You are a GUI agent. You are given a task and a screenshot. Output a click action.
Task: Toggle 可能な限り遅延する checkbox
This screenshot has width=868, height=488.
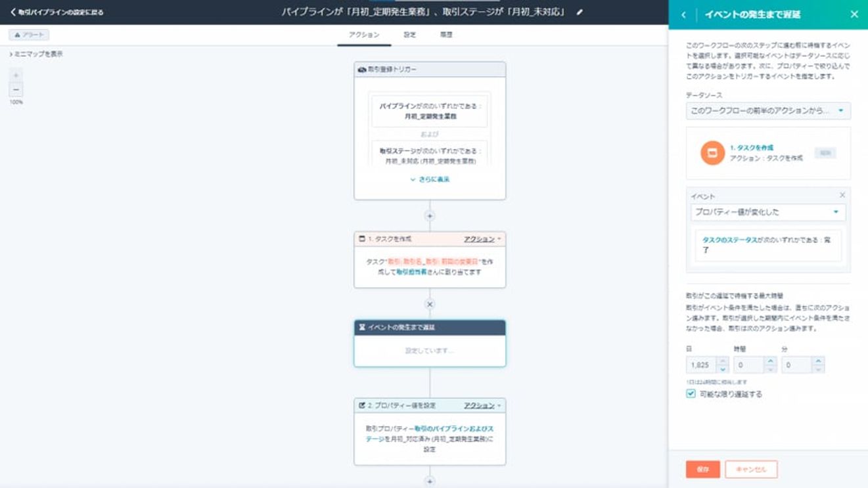click(x=691, y=394)
